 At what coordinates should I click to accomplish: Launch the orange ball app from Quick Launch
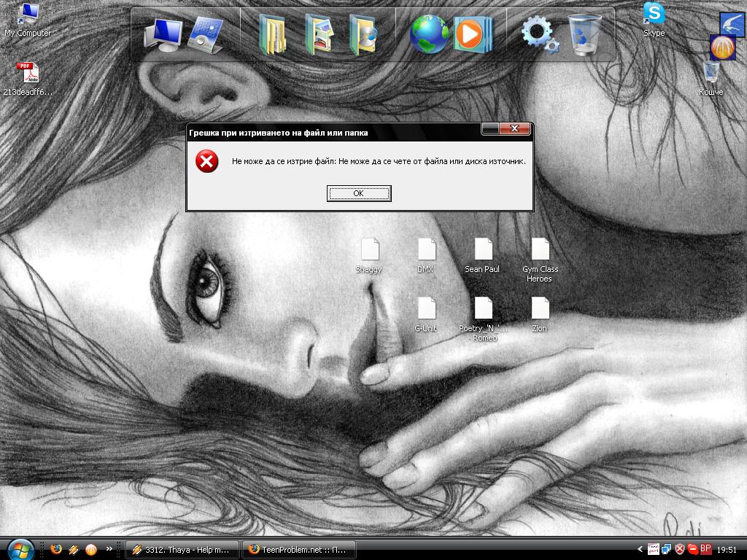coord(91,550)
